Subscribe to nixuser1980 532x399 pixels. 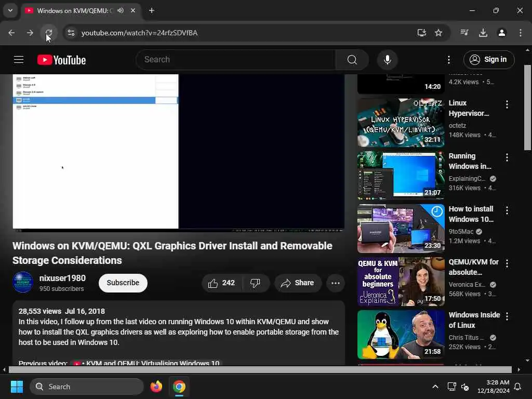click(x=123, y=283)
